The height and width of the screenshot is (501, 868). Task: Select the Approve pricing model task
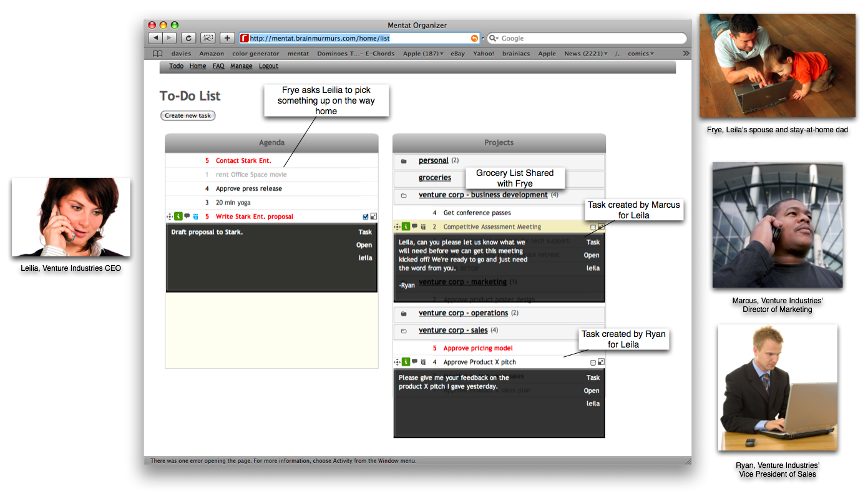coord(478,348)
